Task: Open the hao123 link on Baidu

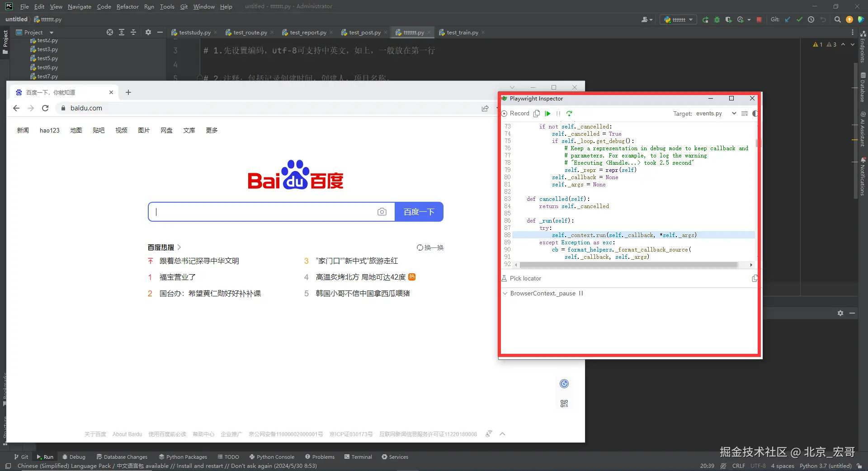Action: [50, 130]
